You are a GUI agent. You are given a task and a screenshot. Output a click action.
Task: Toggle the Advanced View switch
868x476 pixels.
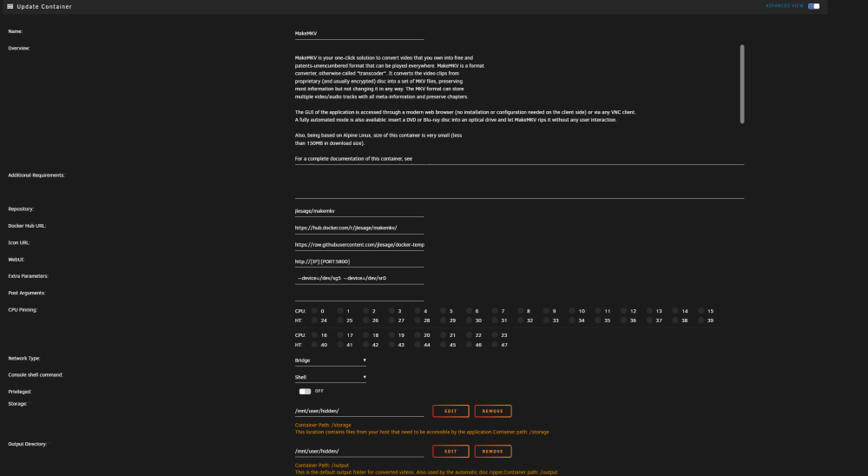coord(813,6)
